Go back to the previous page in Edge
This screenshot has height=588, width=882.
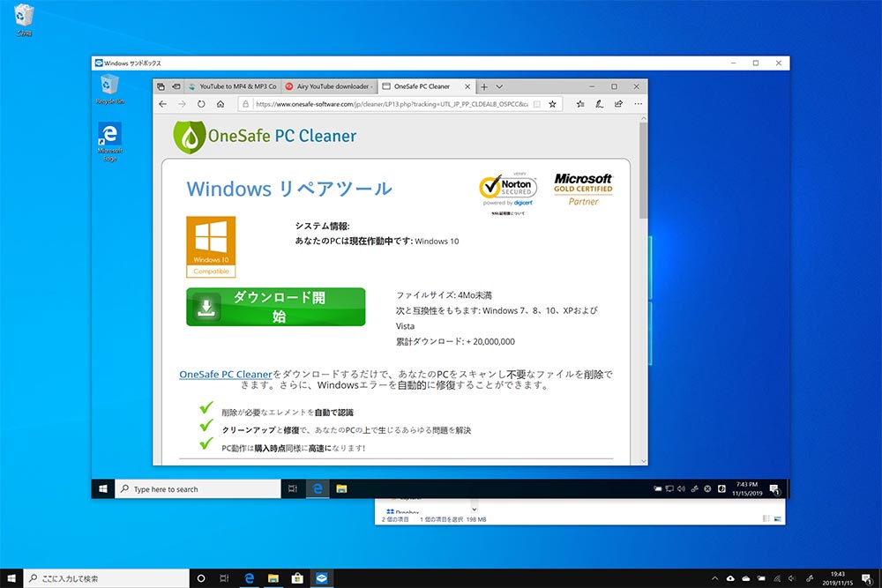pos(163,104)
